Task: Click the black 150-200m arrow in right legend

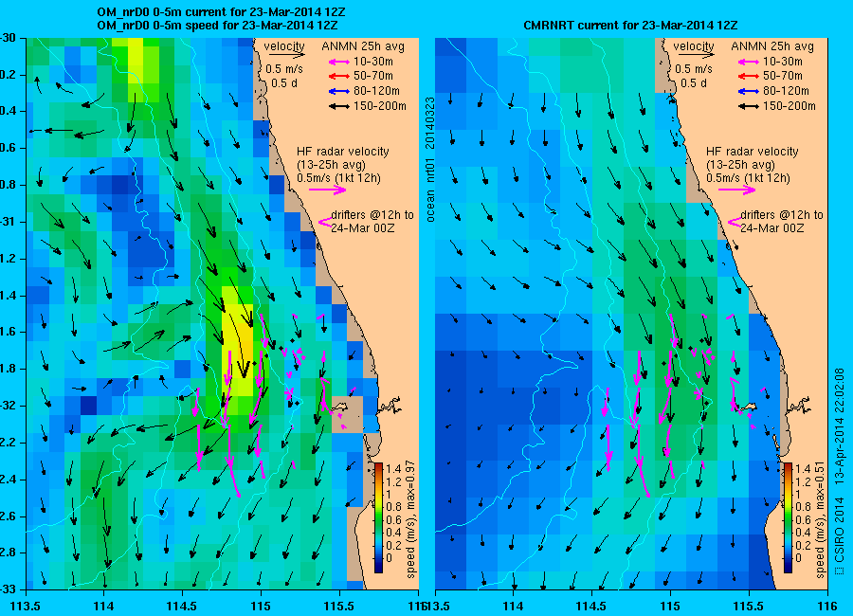Action: tap(749, 106)
